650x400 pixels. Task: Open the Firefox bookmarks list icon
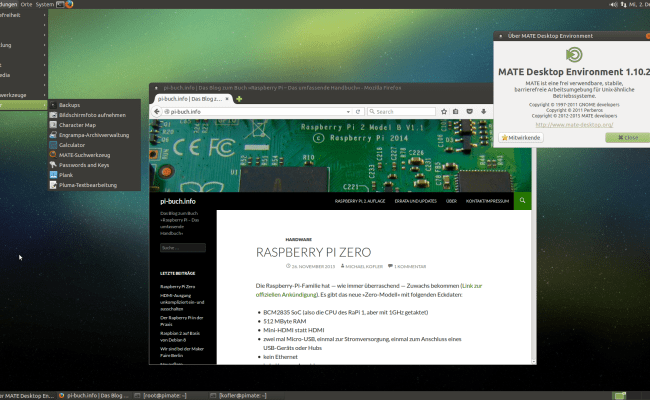coord(456,112)
